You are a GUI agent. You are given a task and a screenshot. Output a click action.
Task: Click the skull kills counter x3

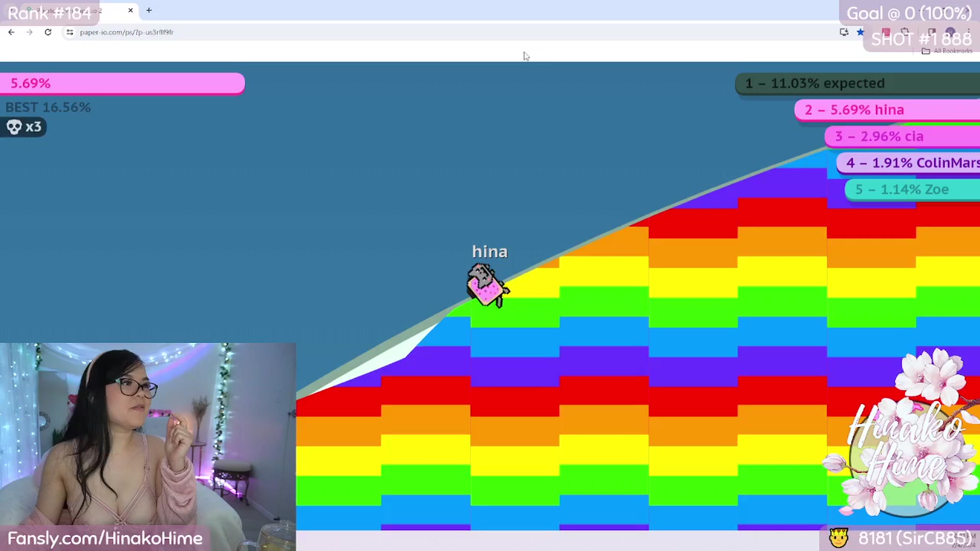23,127
